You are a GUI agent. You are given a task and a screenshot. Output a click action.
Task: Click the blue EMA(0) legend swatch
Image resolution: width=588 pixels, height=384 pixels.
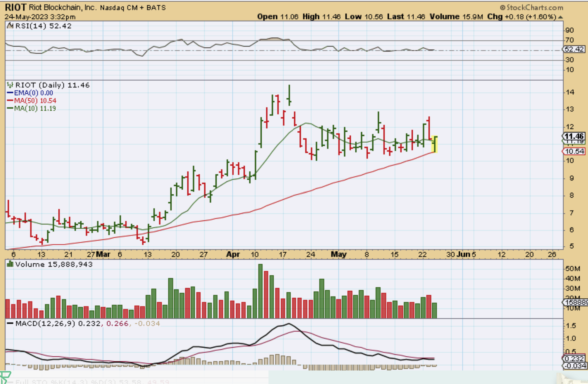tap(10, 93)
